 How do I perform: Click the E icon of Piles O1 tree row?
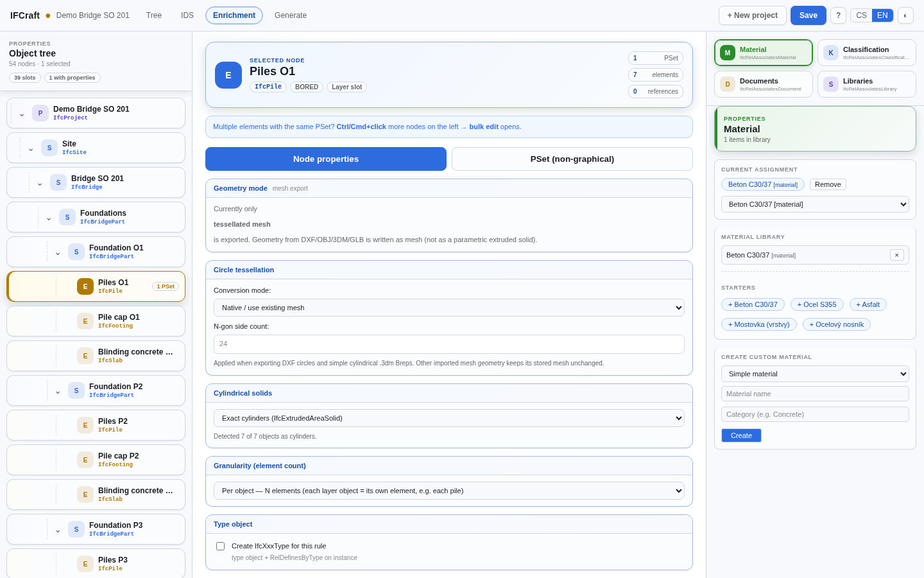[x=85, y=286]
